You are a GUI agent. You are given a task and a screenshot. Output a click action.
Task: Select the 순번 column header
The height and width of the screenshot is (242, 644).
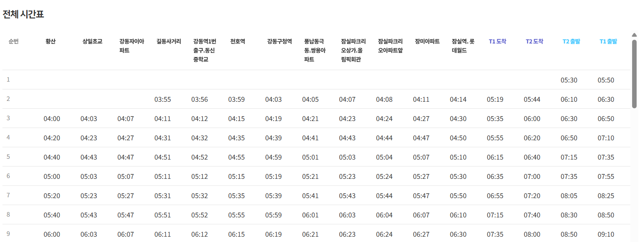[x=14, y=41]
